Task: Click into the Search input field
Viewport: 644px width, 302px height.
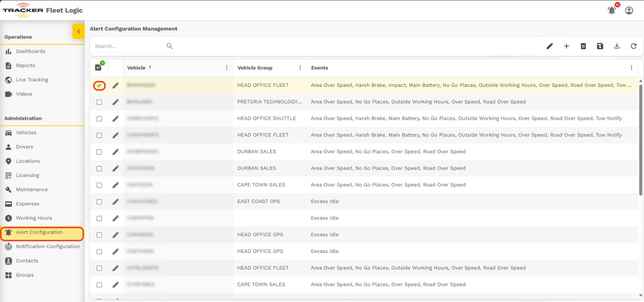Action: 129,46
